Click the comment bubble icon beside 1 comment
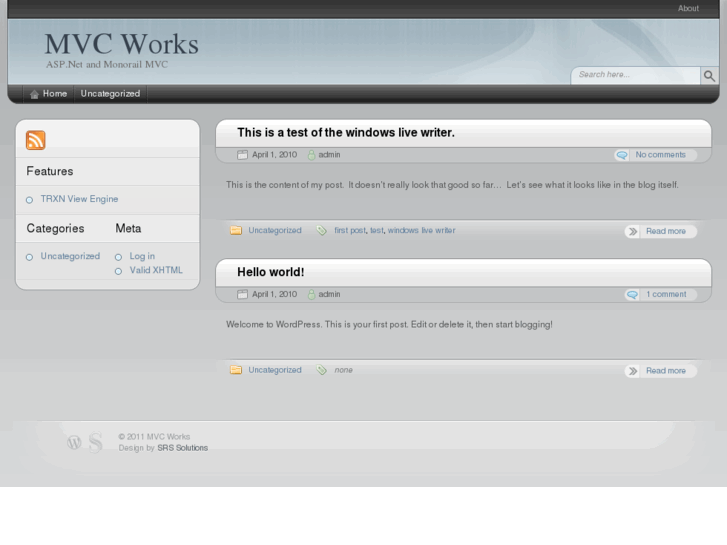The image size is (727, 545). point(632,295)
